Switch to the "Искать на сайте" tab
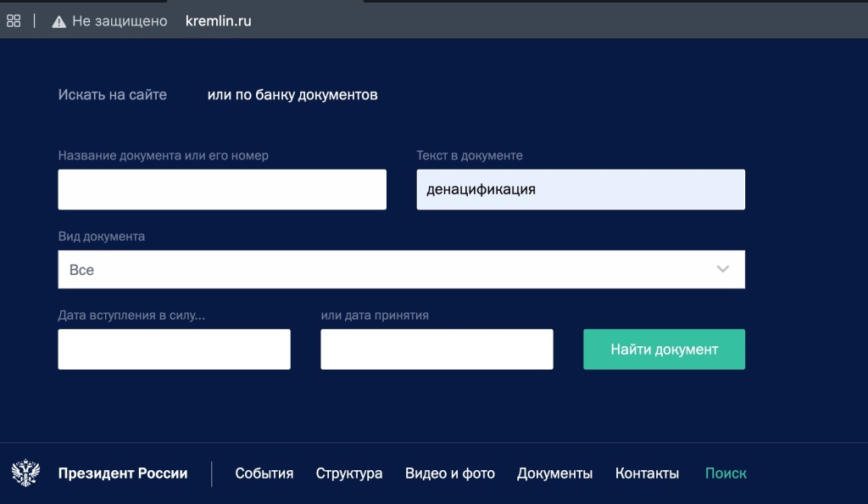Image resolution: width=868 pixels, height=504 pixels. point(111,94)
